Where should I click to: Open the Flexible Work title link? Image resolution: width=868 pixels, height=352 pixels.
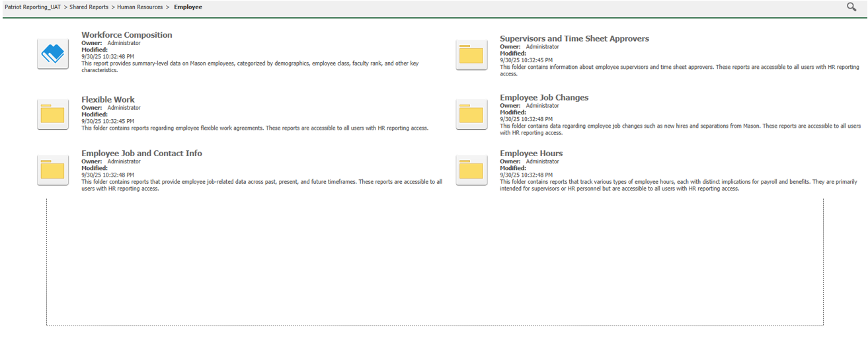[108, 100]
